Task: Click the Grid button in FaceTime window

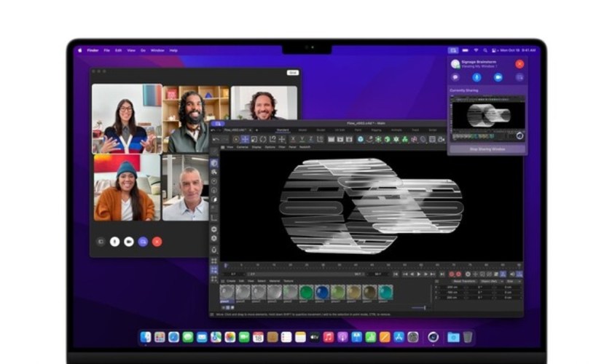Action: pyautogui.click(x=293, y=73)
